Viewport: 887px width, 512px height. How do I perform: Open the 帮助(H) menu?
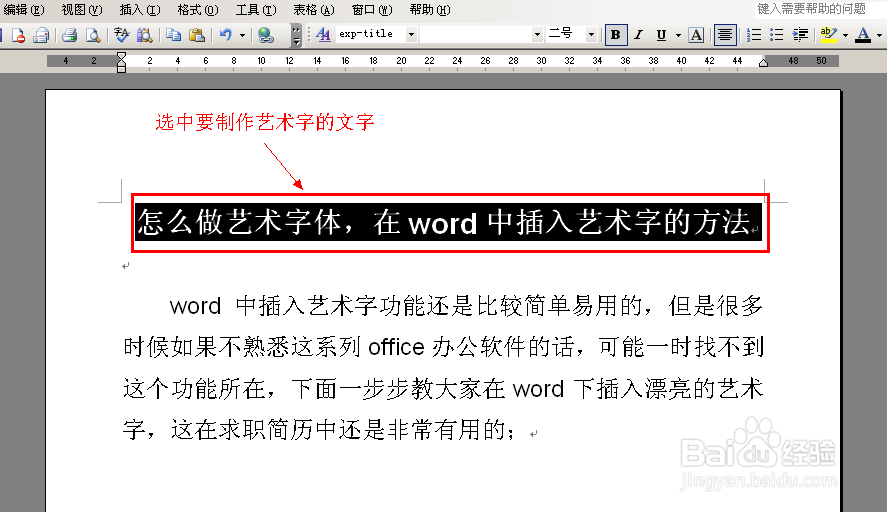tap(430, 10)
